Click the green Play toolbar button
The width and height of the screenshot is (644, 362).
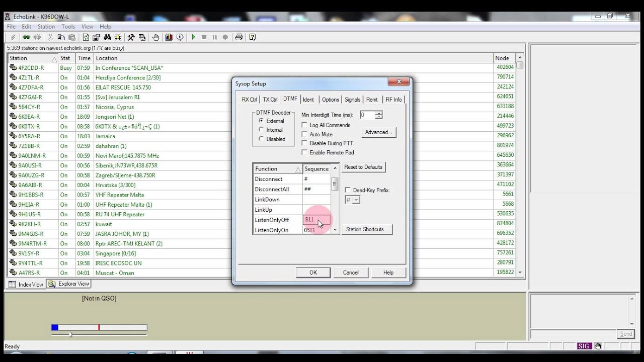click(x=193, y=37)
